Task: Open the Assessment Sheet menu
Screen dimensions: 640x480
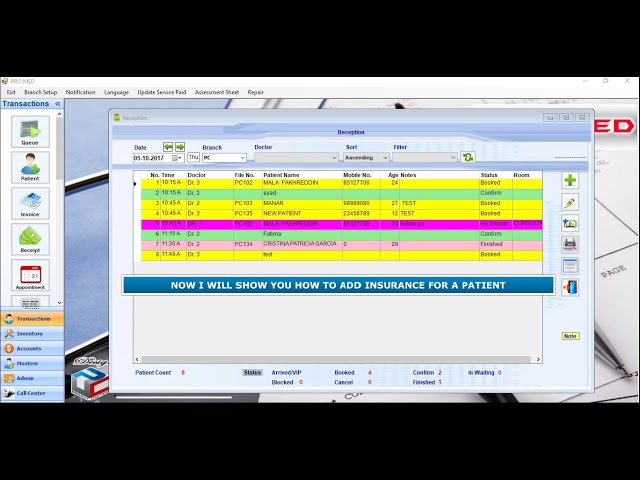Action: (217, 92)
